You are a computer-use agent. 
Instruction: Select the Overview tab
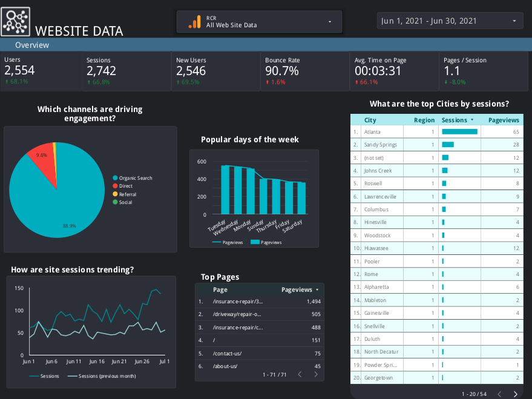(x=32, y=45)
